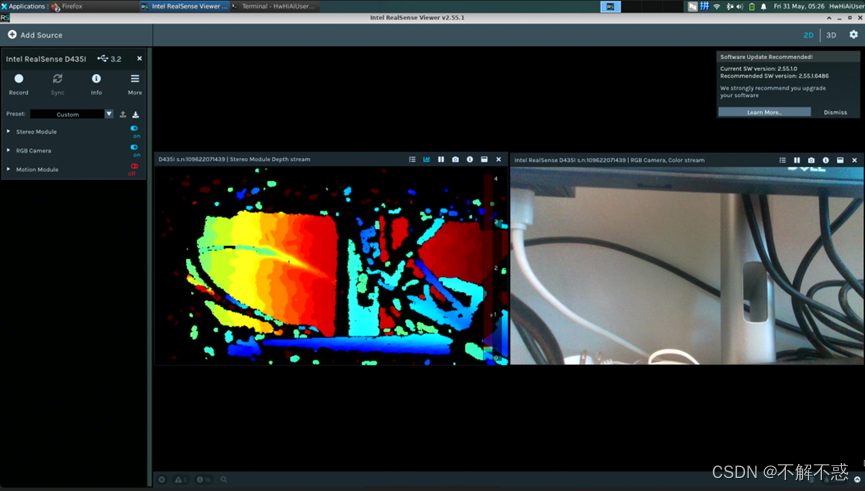The height and width of the screenshot is (491, 865).
Task: Click the warnings count icon in bottom bar
Action: pyautogui.click(x=180, y=479)
